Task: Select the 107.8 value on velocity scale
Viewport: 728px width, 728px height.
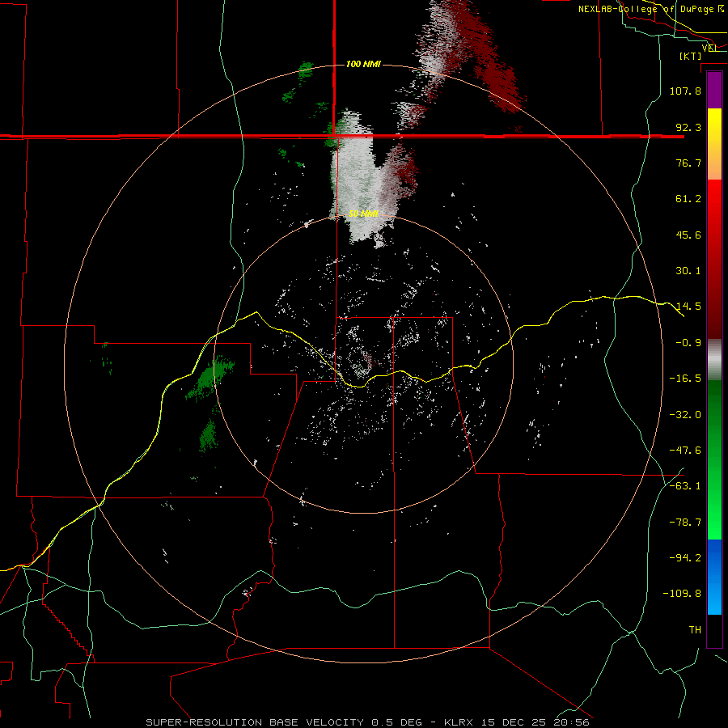Action: click(685, 91)
